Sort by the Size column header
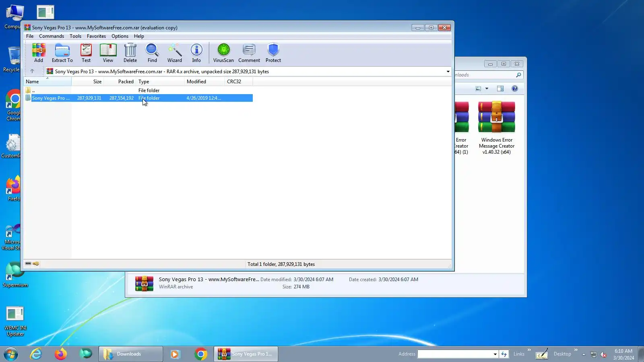 pyautogui.click(x=88, y=82)
